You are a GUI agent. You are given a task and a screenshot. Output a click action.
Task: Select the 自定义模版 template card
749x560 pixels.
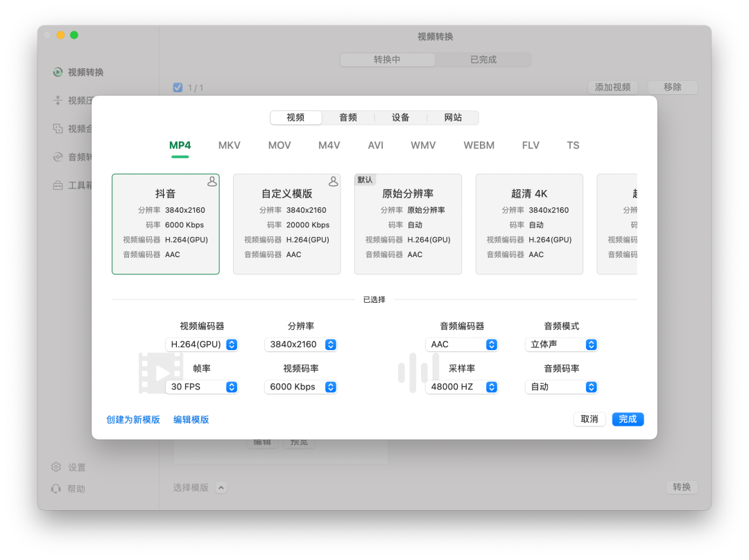click(287, 224)
